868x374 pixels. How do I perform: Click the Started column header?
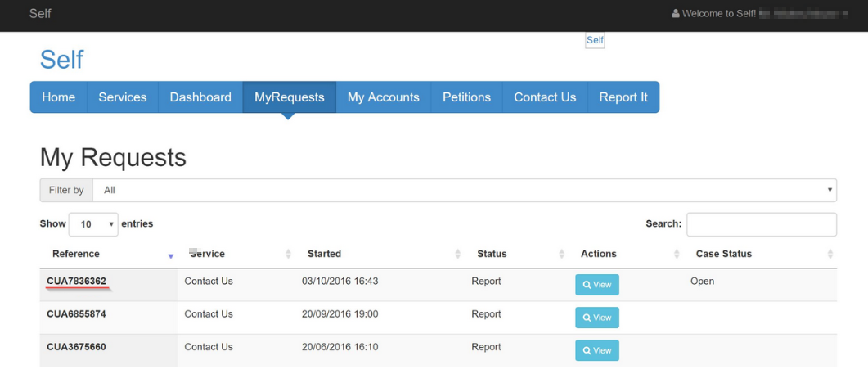[325, 254]
